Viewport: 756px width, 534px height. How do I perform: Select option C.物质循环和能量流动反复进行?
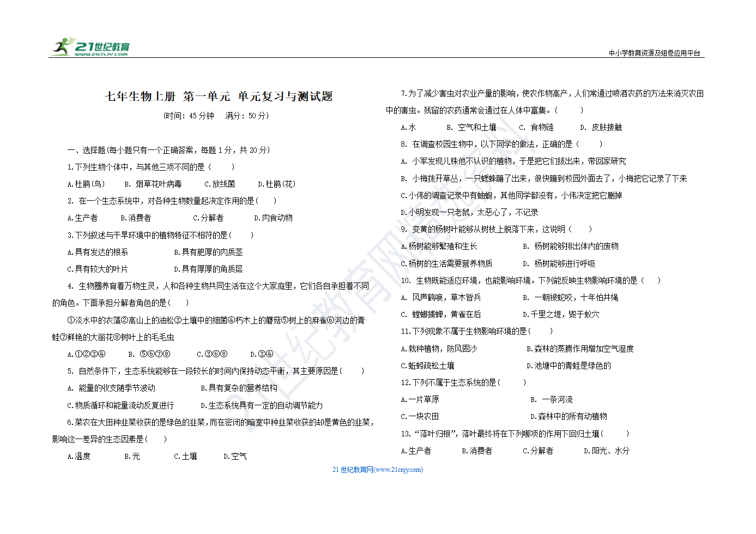[x=120, y=405]
